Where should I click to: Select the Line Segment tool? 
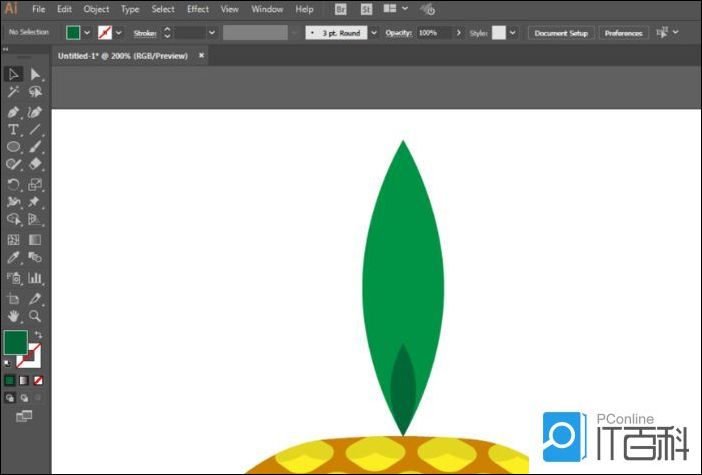pos(35,130)
